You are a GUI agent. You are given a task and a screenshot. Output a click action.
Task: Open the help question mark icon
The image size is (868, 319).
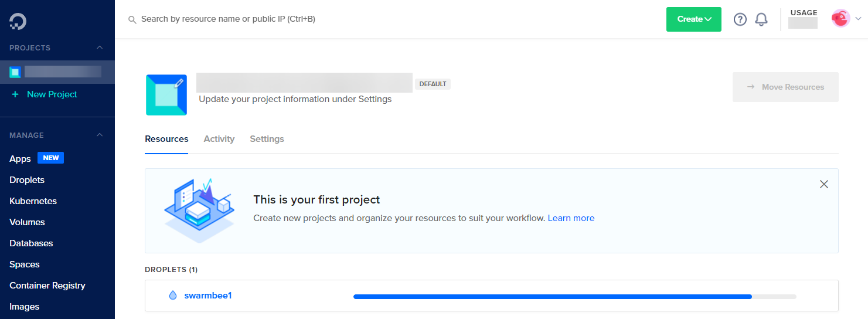pyautogui.click(x=740, y=19)
